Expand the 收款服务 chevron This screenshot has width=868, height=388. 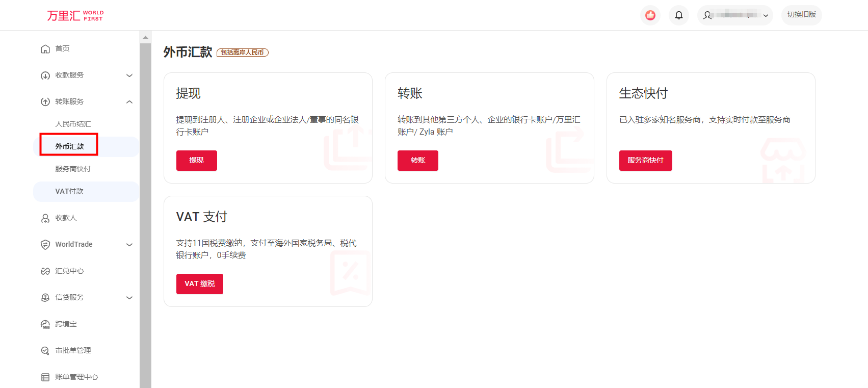pos(129,75)
